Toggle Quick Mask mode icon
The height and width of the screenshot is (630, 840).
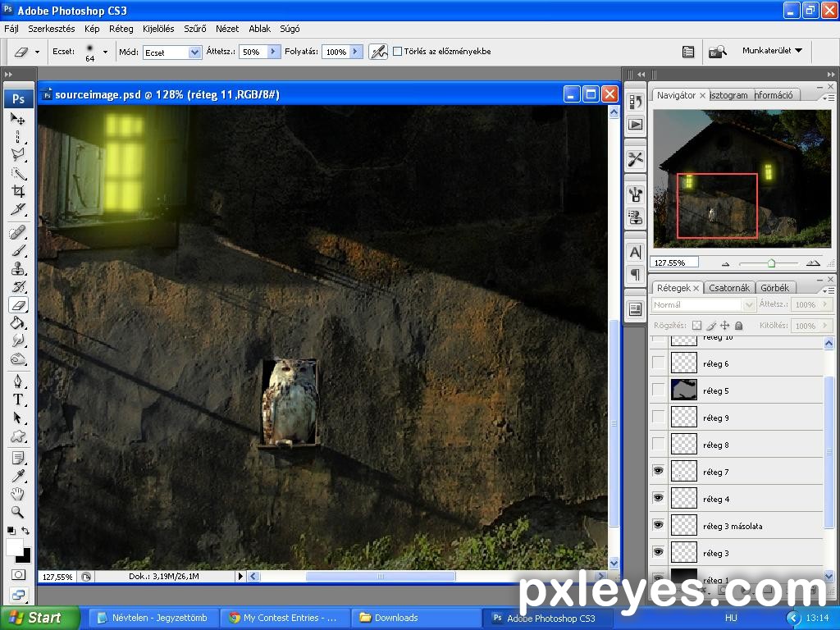pos(18,575)
